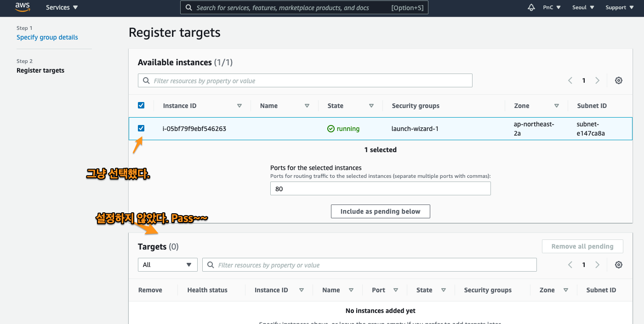Viewport: 644px width, 324px height.
Task: Open Specify group details step link
Action: 47,37
